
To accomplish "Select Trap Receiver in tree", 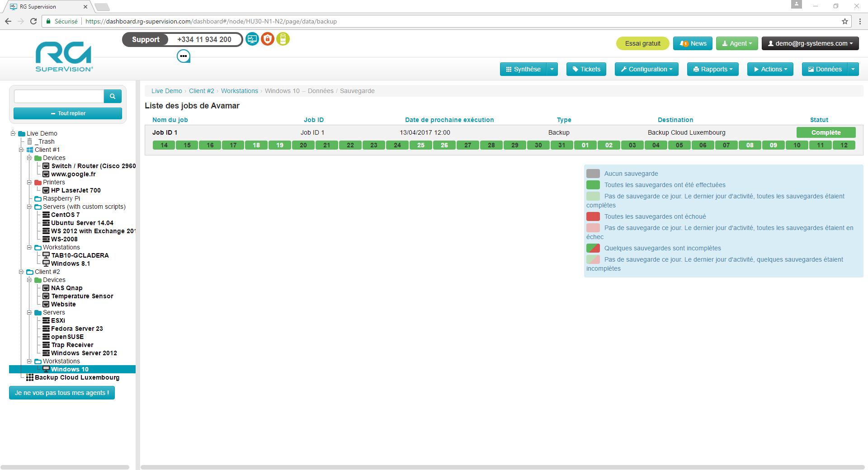I will pyautogui.click(x=72, y=345).
